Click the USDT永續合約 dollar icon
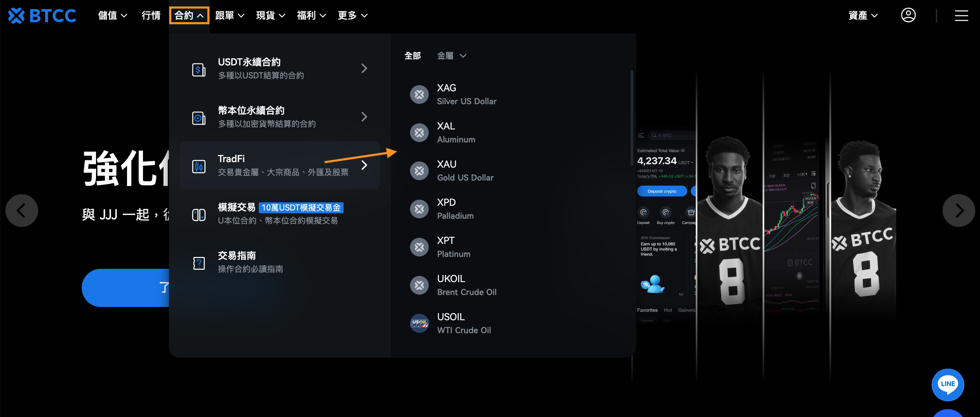The image size is (980, 417). click(x=199, y=69)
